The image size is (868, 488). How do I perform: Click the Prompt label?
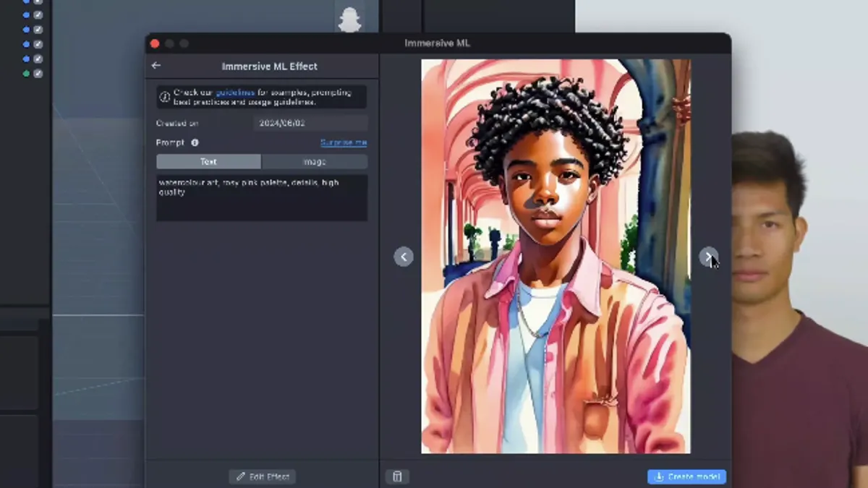pos(170,143)
